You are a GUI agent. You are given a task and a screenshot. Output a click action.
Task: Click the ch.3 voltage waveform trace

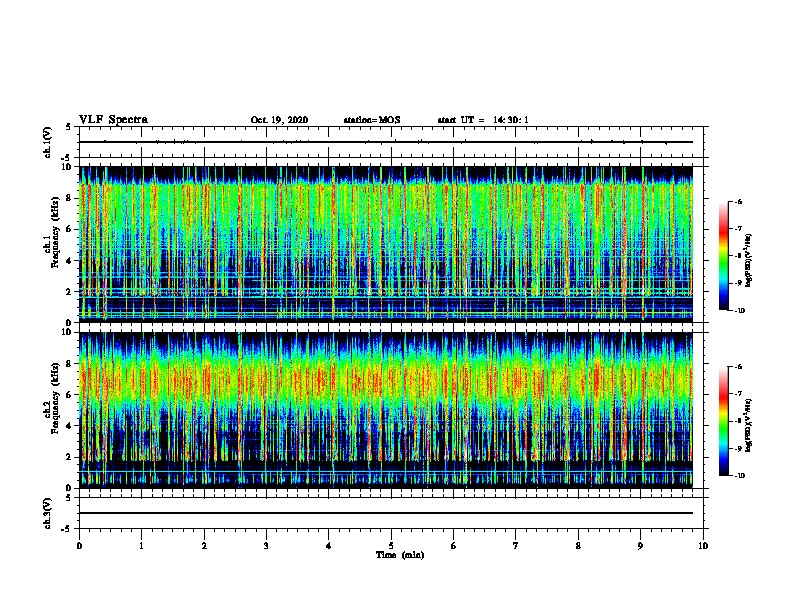point(386,513)
